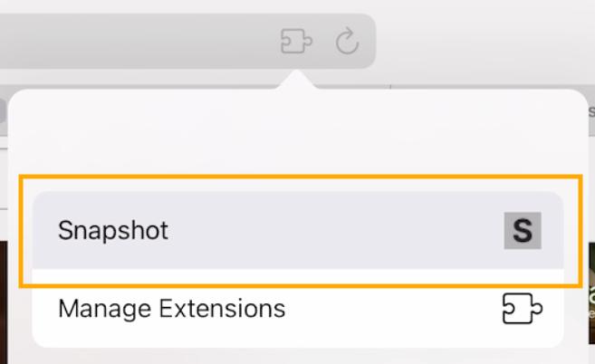
Task: Click the popover arrow below the extensions icon
Action: [296, 81]
